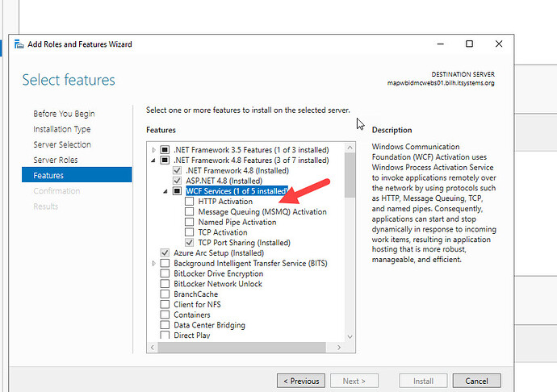Click the Previous button
Image resolution: width=557 pixels, height=392 pixels.
coord(301,381)
